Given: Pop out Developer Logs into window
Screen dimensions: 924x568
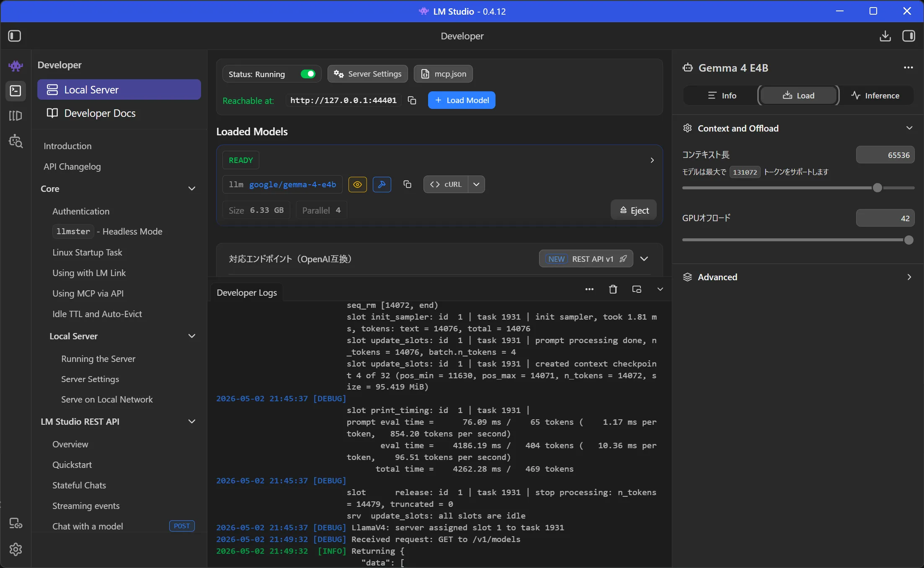Looking at the screenshot, I should point(637,289).
